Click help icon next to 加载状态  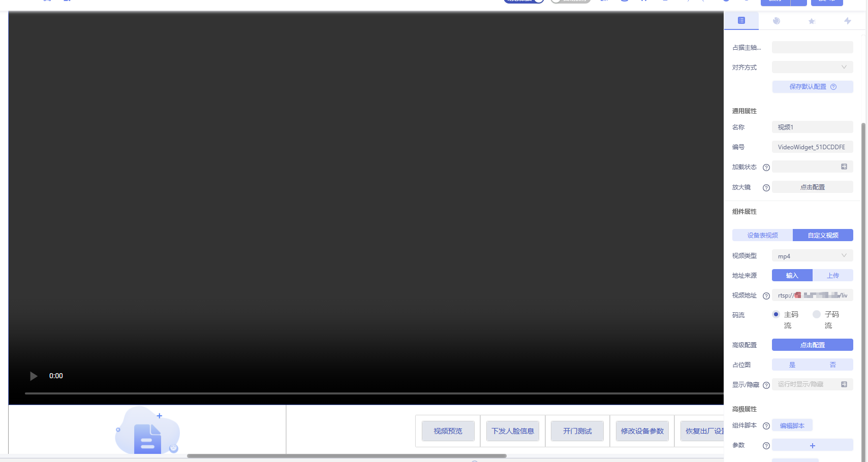pos(766,168)
